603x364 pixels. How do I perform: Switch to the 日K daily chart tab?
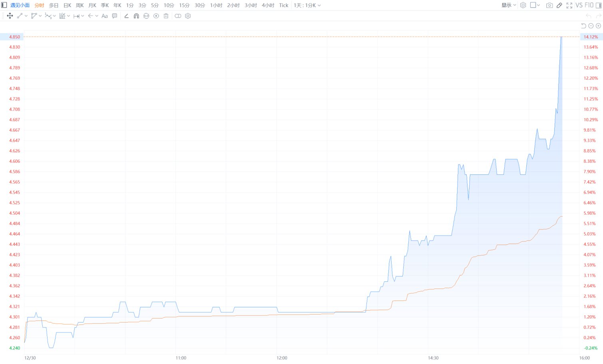tap(67, 5)
